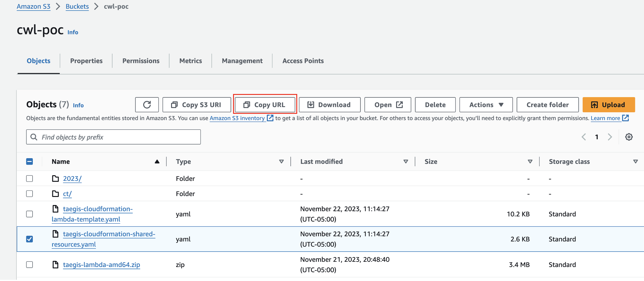Click the Copy S3 URI button
The width and height of the screenshot is (644, 281).
(197, 105)
